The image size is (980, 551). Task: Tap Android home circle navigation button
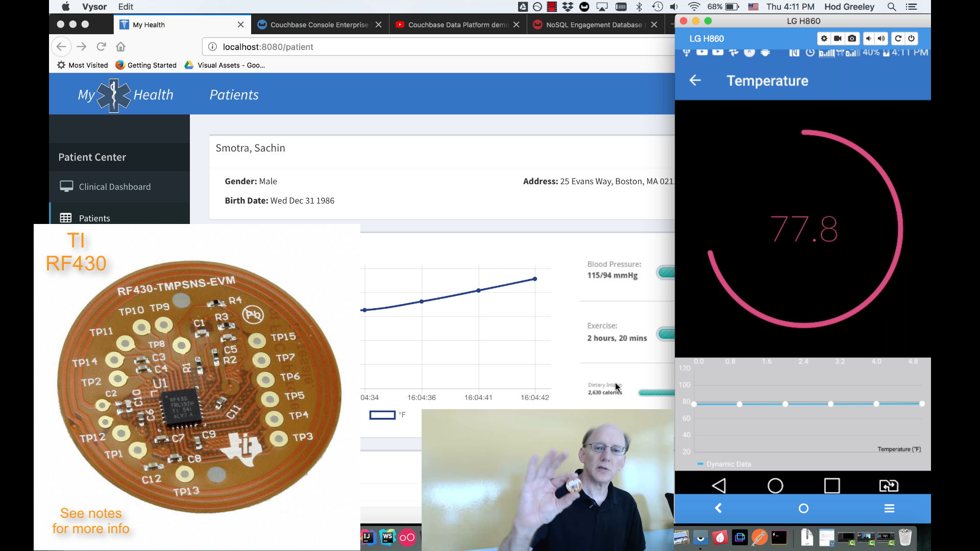(x=775, y=485)
